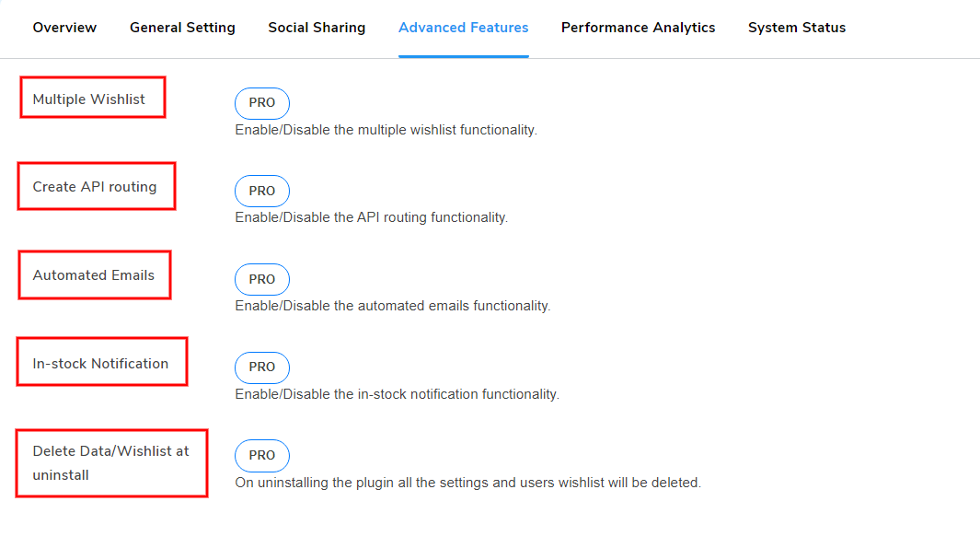Switch to the General Setting tab
This screenshot has height=548, width=980.
[x=182, y=28]
